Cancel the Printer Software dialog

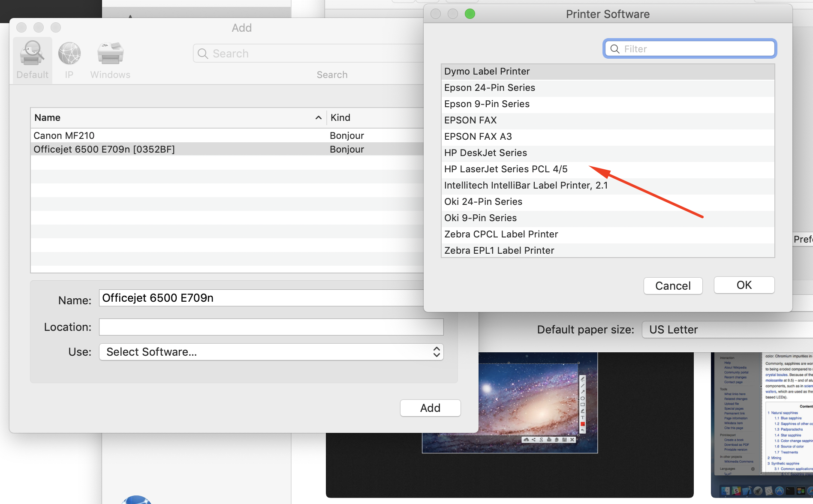point(673,286)
